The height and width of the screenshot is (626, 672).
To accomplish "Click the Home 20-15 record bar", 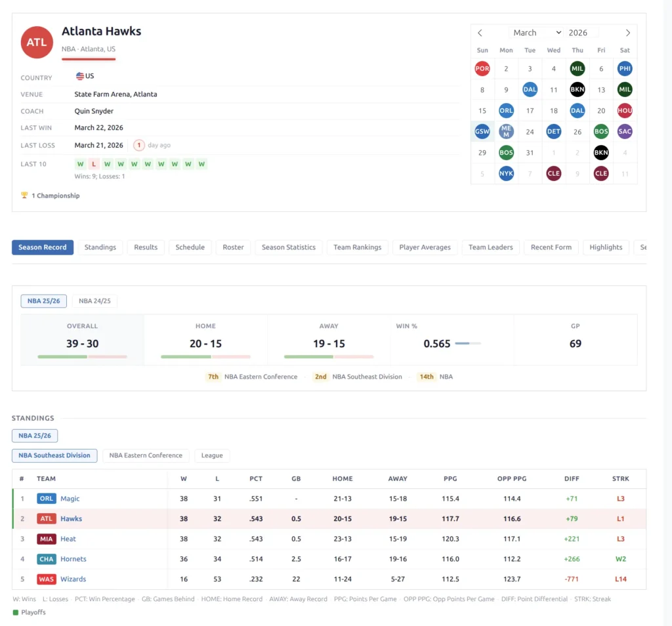I will (x=205, y=356).
